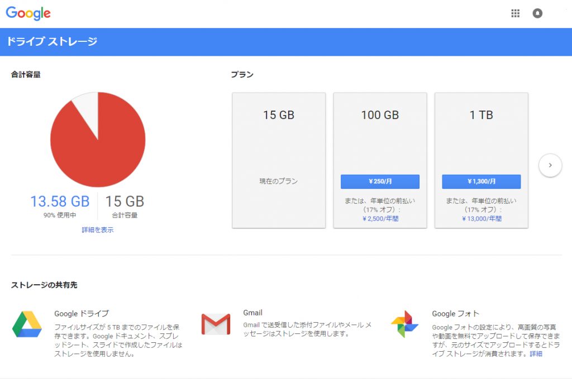Click the Google logo
This screenshot has width=572, height=392.
(x=28, y=13)
